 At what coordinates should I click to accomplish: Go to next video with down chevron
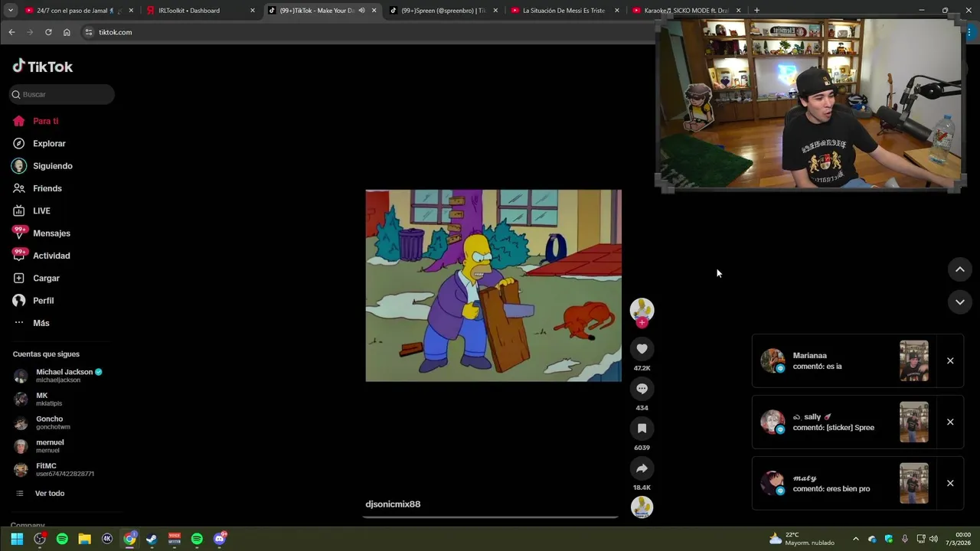coord(959,302)
